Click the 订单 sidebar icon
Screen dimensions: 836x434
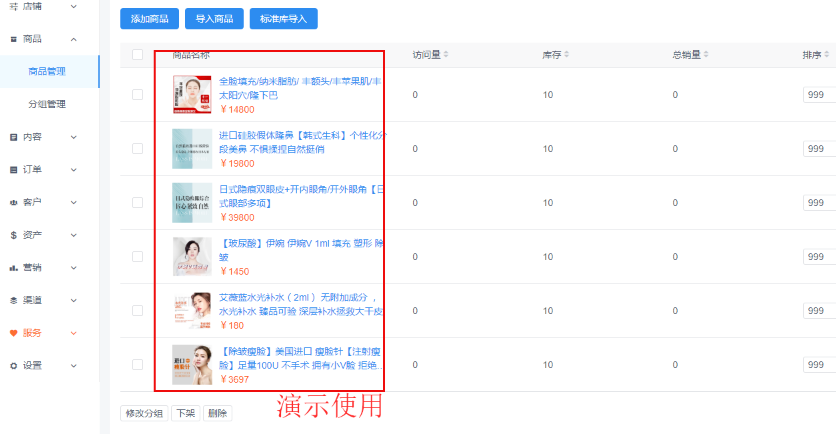point(13,169)
